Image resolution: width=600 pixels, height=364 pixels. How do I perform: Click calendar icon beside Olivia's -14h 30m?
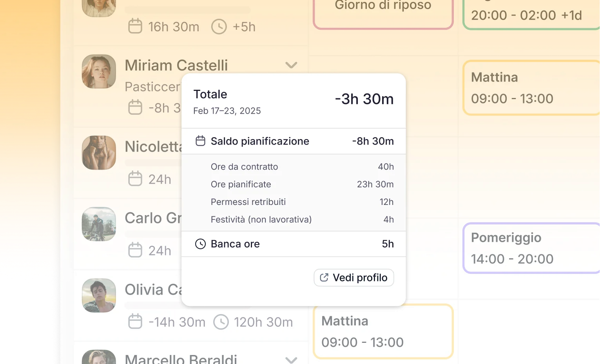[x=135, y=322]
